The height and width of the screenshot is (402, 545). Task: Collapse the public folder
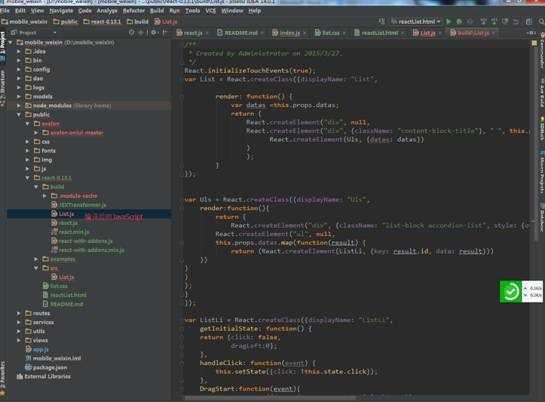(19, 115)
